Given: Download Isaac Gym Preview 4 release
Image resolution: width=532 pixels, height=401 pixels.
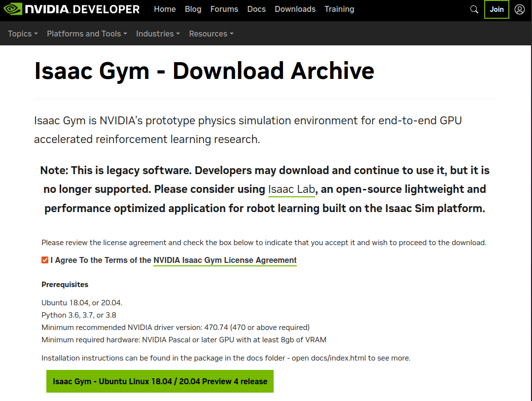Looking at the screenshot, I should tap(160, 381).
